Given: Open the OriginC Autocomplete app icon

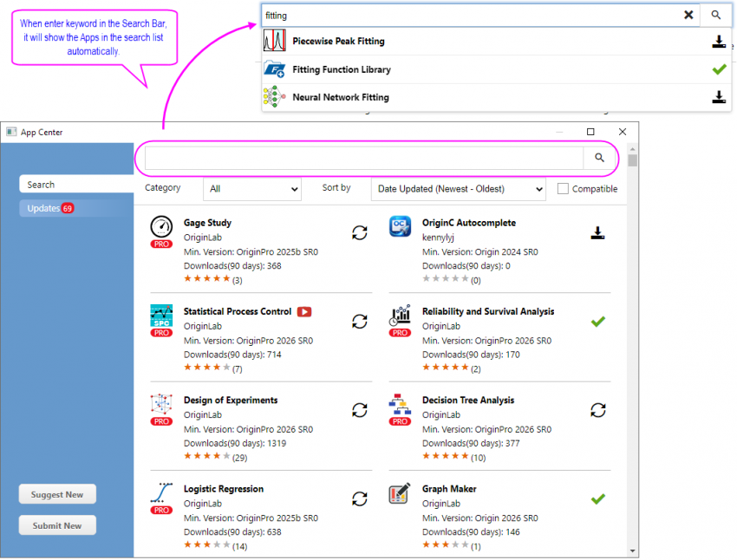Looking at the screenshot, I should click(400, 226).
